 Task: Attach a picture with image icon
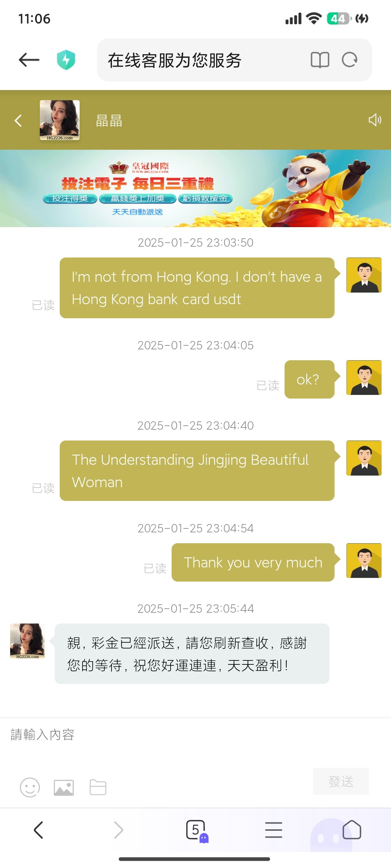coord(64,787)
